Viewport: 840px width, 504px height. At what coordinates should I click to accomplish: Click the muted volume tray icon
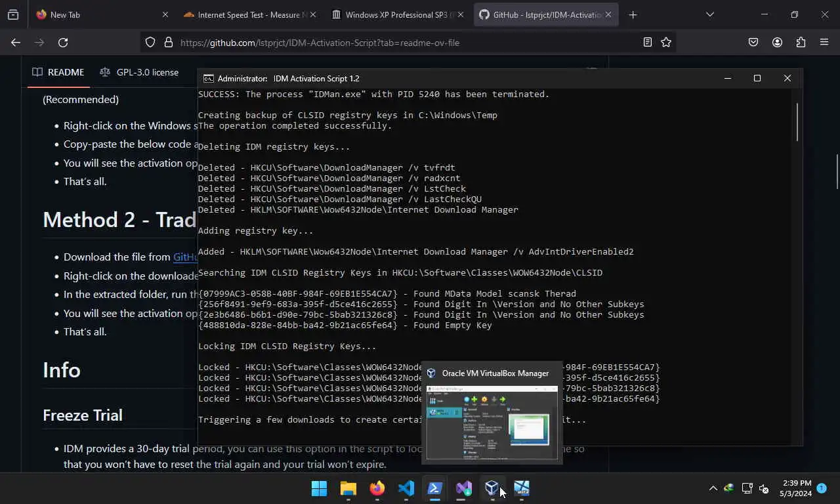764,488
